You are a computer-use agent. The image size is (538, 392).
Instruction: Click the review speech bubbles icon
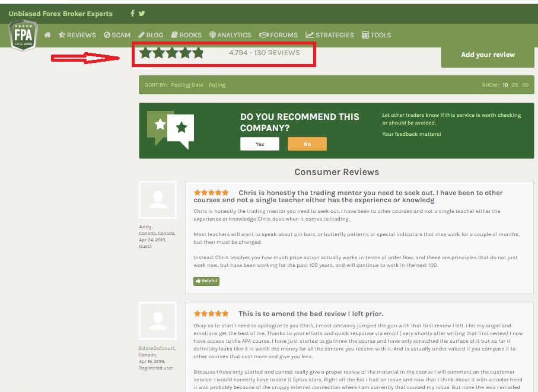click(170, 130)
